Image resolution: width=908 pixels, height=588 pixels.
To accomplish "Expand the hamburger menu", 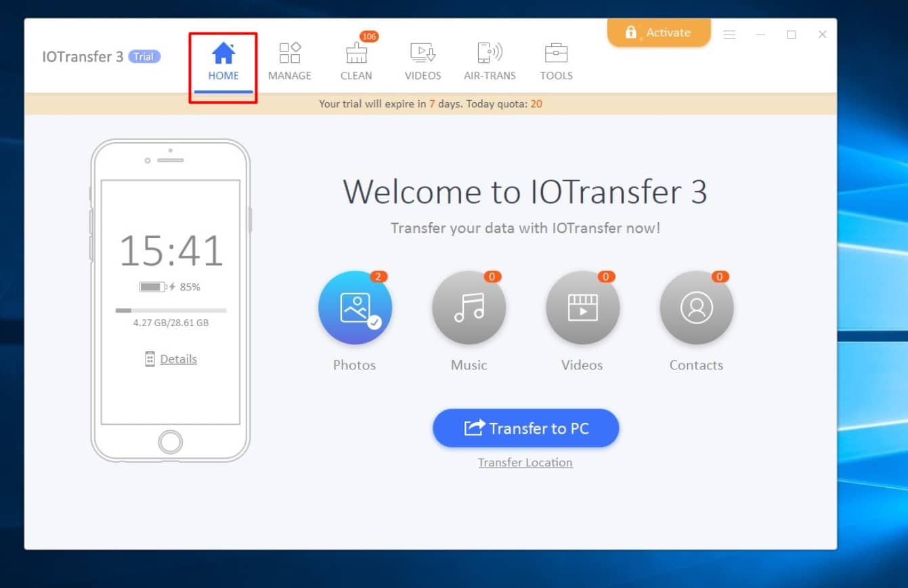I will pos(729,35).
